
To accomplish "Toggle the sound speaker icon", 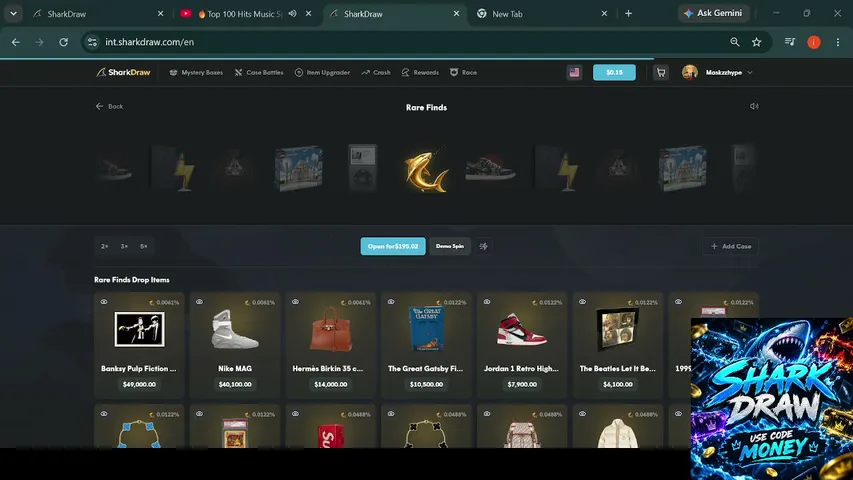I will point(754,106).
